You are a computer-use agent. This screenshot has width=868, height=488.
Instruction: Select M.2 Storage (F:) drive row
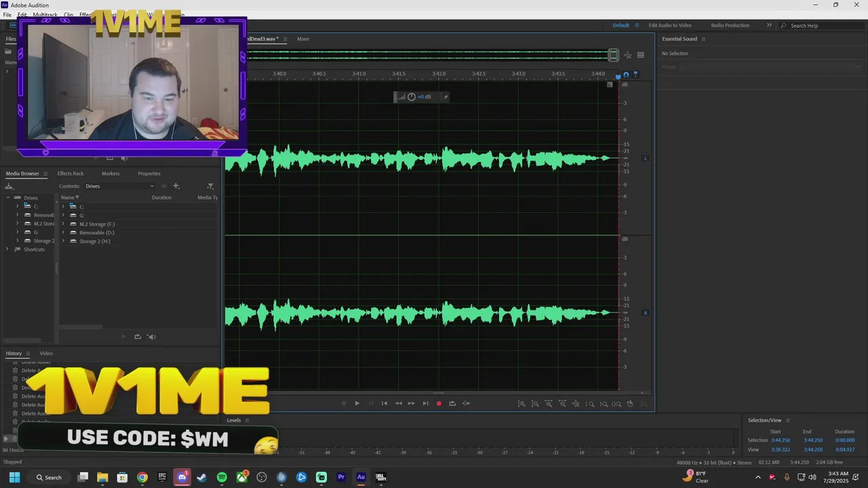(138, 224)
